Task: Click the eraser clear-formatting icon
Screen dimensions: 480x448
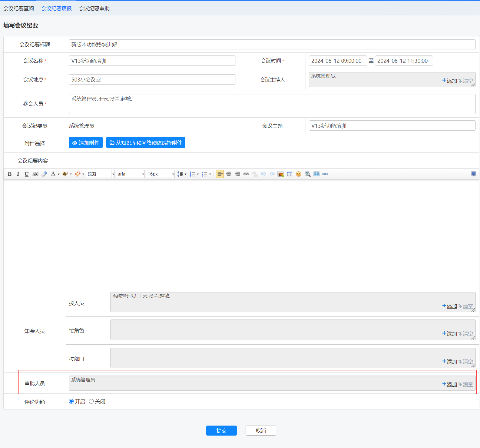Action: 44,174
